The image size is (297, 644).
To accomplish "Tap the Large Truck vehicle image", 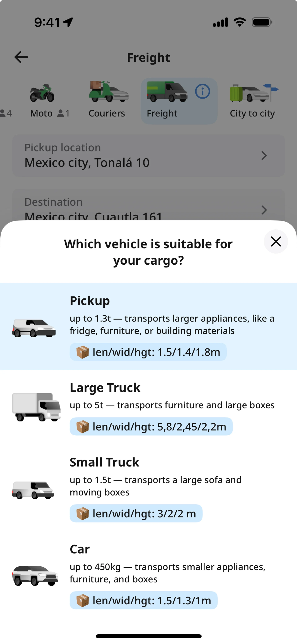I will [37, 407].
